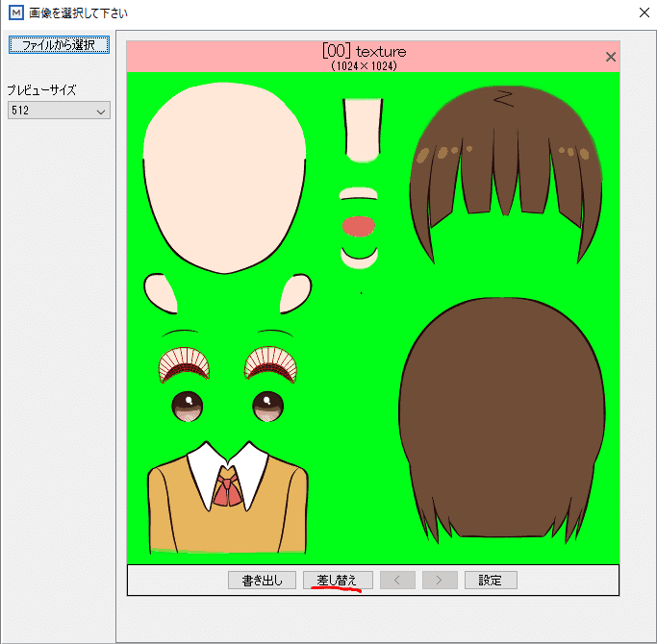Click the 書き出し export button
Viewport: 657px width, 644px height.
pos(262,580)
